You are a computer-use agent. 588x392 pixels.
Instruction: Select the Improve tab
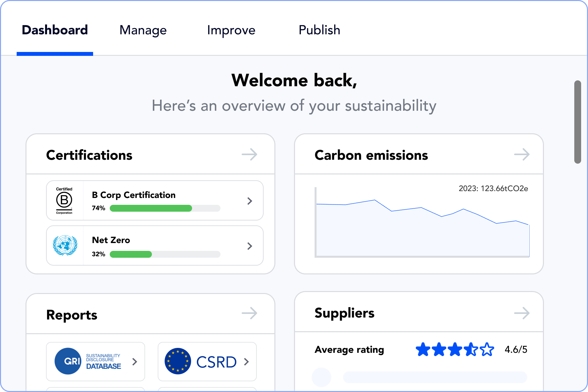click(x=231, y=30)
